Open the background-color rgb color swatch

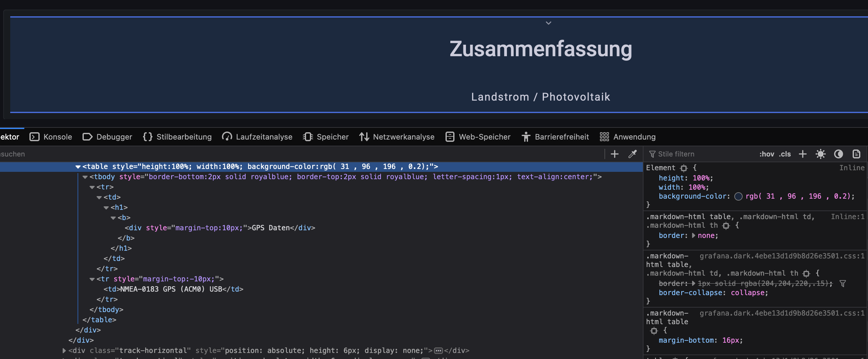tap(738, 196)
